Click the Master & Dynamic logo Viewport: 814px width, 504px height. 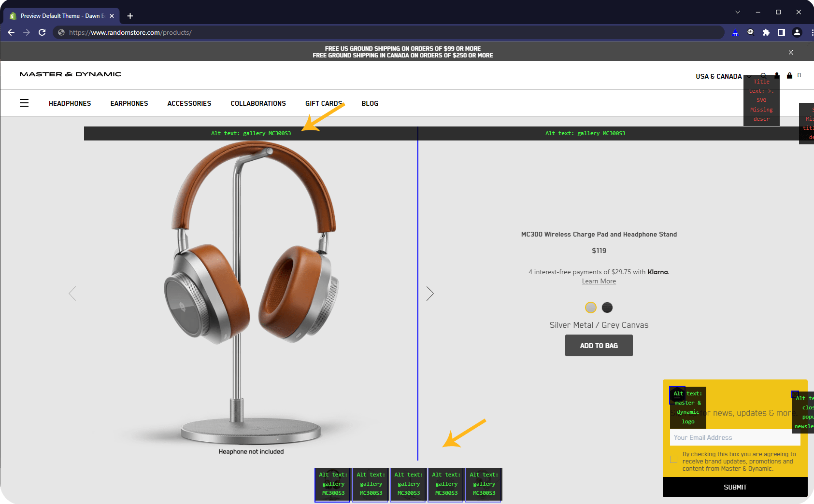coord(71,74)
